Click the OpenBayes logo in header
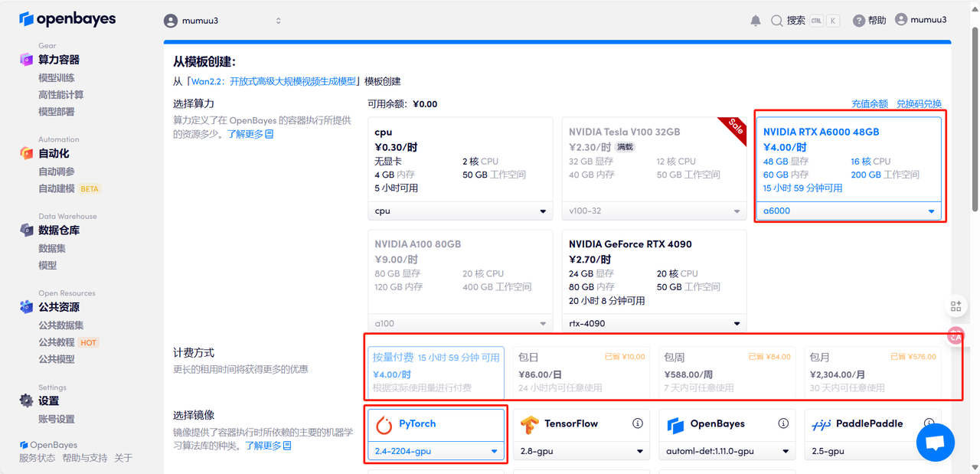Viewport: 980px width, 474px height. [x=68, y=19]
